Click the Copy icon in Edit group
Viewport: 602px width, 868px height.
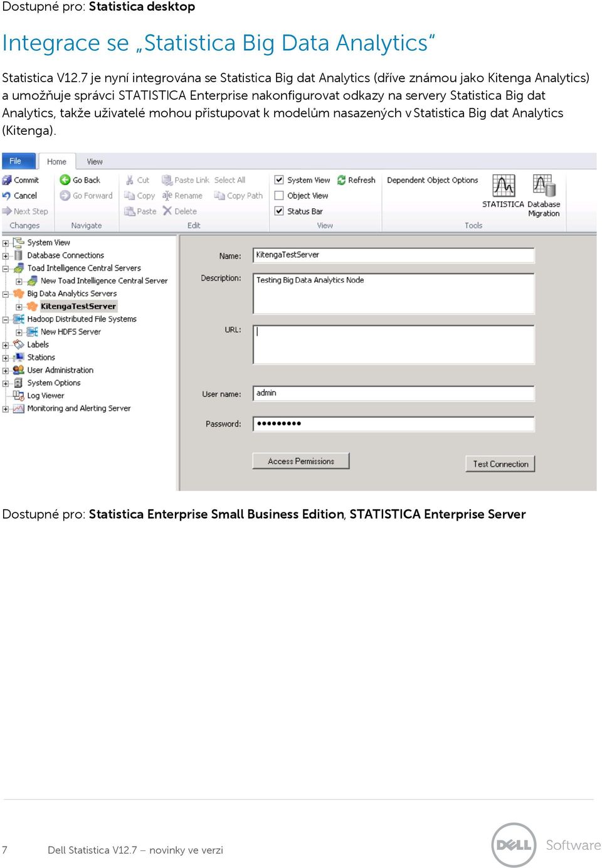click(x=130, y=196)
